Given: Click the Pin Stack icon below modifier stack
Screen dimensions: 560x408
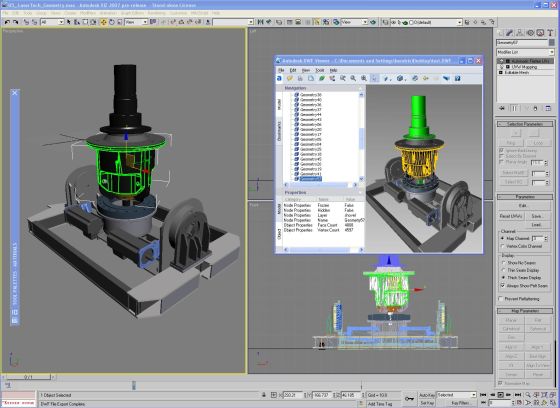Looking at the screenshot, I should 502,108.
